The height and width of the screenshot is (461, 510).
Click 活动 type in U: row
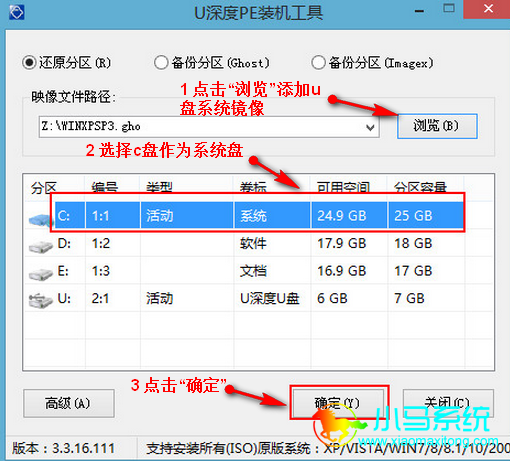159,298
